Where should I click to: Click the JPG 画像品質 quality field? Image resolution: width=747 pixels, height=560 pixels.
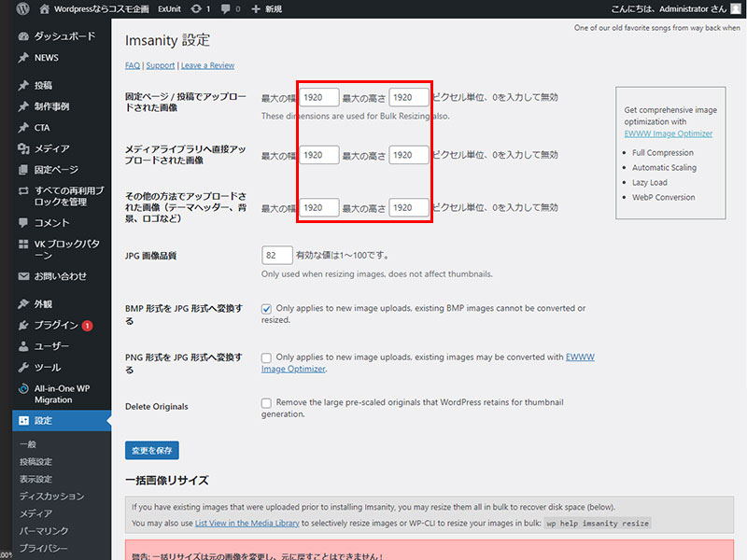coord(277,255)
